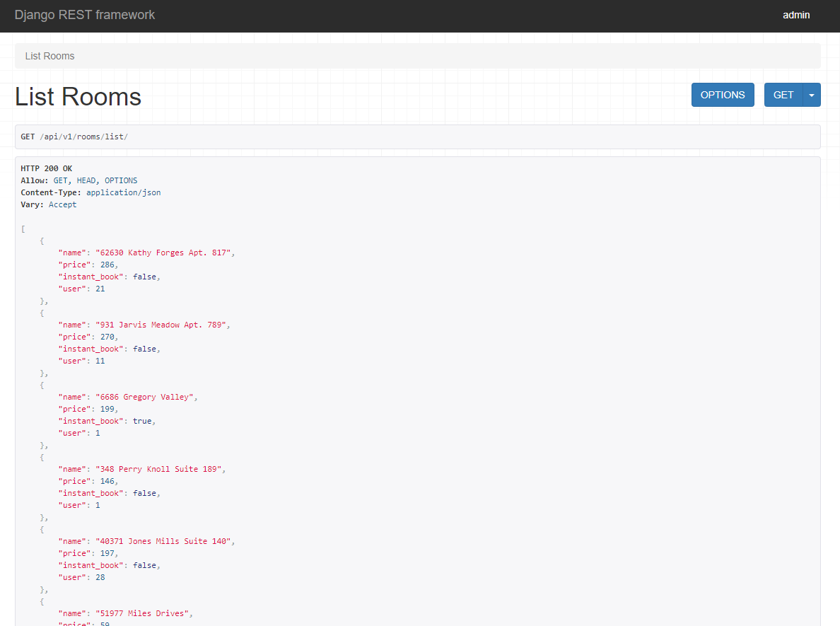Image resolution: width=840 pixels, height=626 pixels.
Task: Click the List Rooms page heading
Action: point(78,96)
